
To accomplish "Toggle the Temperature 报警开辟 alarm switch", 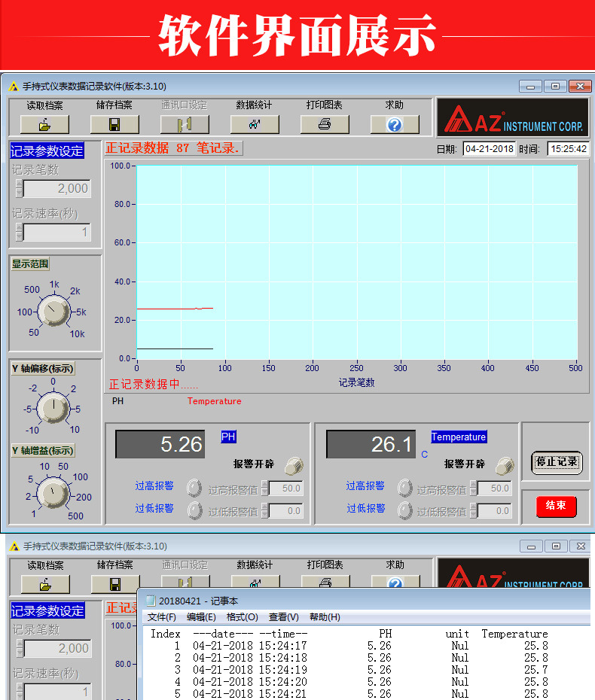I will tap(505, 466).
